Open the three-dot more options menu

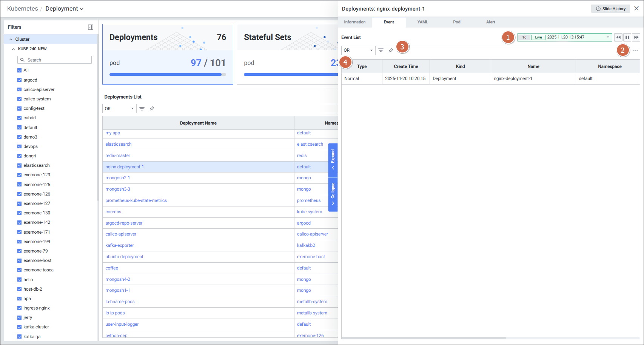(635, 51)
